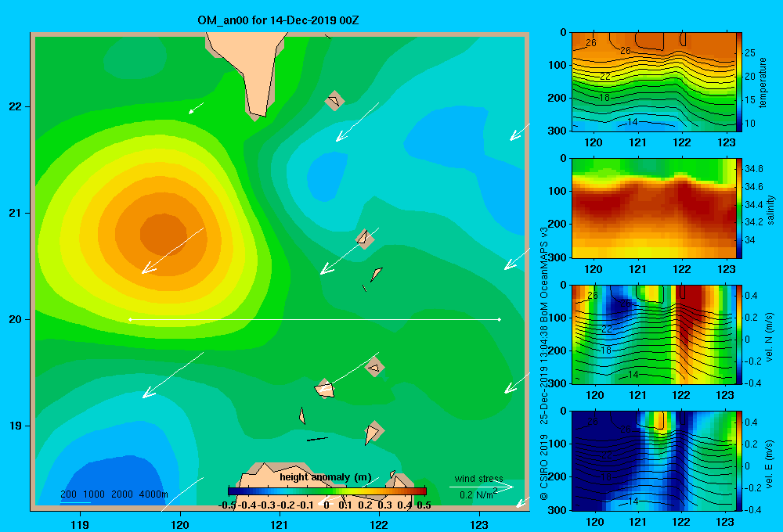Click the vel. N color bar
Screen dimensions: 783x532
(x=739, y=334)
